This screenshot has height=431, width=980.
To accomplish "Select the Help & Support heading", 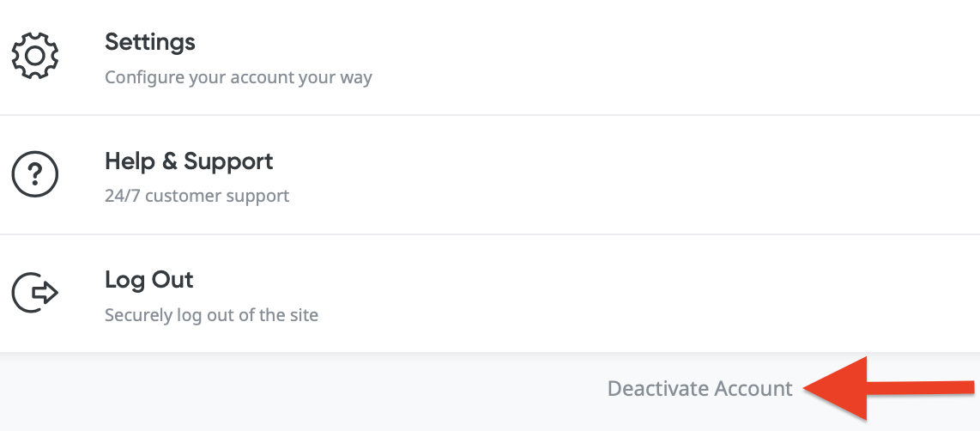I will tap(189, 161).
